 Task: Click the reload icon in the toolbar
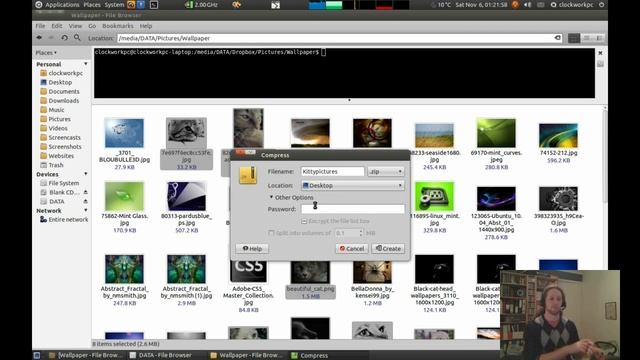pyautogui.click(x=64, y=38)
